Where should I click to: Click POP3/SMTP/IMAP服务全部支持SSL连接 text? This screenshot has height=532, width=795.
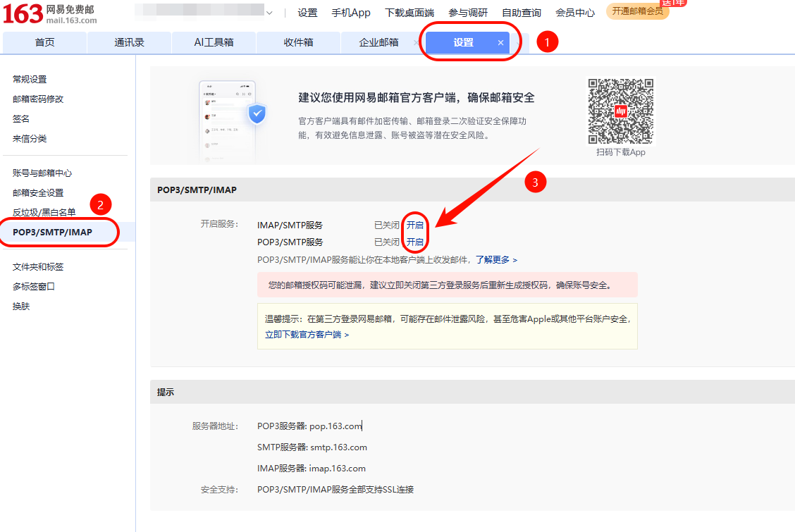pos(335,490)
